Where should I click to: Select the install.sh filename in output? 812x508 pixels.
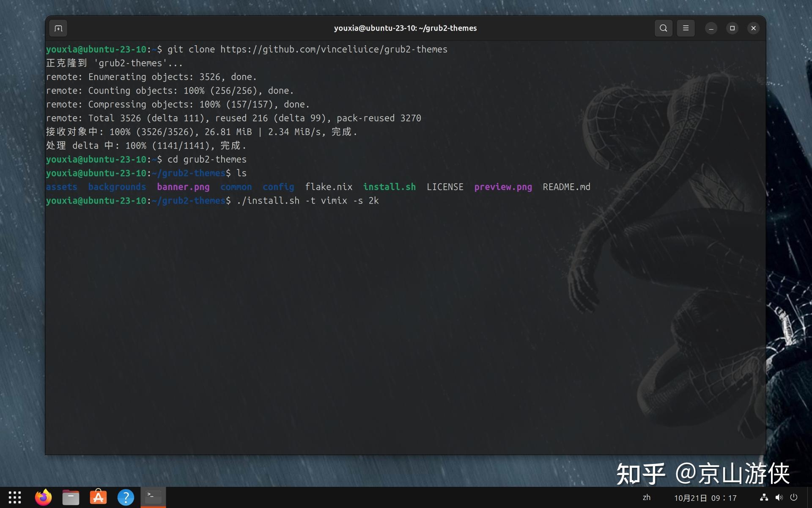pos(389,187)
